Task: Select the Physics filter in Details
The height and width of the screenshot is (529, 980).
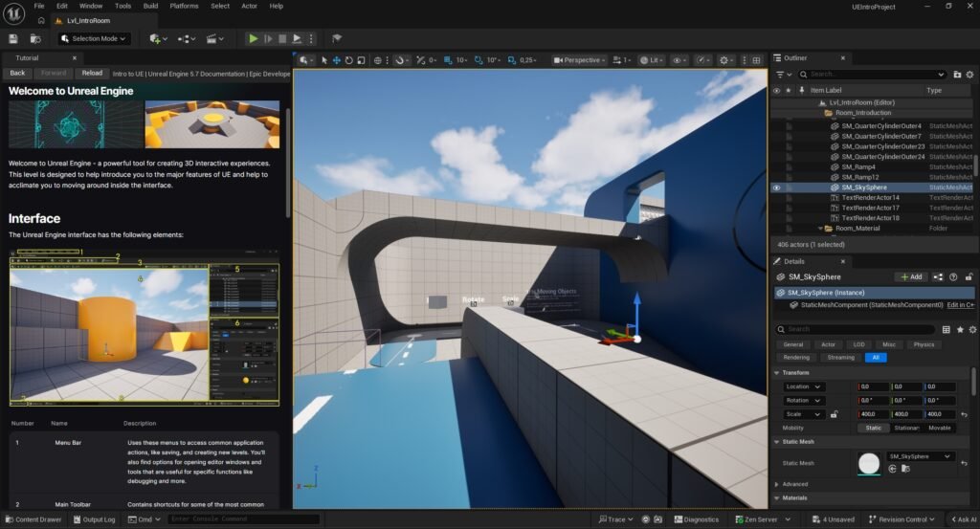Action: point(924,344)
